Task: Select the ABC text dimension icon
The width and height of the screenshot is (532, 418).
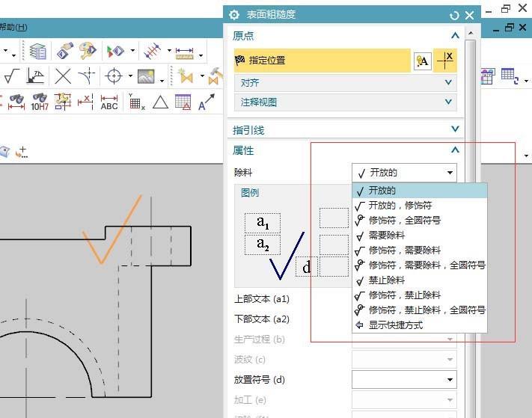Action: (x=109, y=102)
